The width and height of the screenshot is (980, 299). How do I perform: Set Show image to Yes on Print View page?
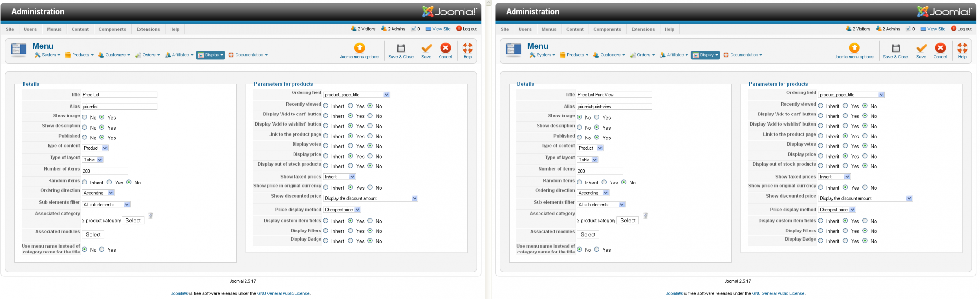(597, 117)
